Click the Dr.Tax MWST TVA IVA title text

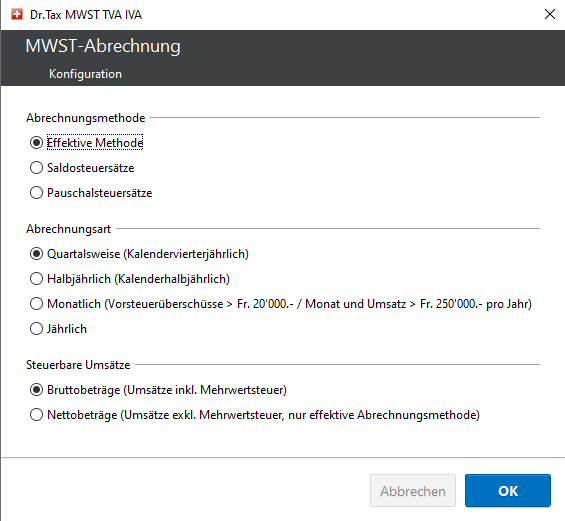pos(86,15)
